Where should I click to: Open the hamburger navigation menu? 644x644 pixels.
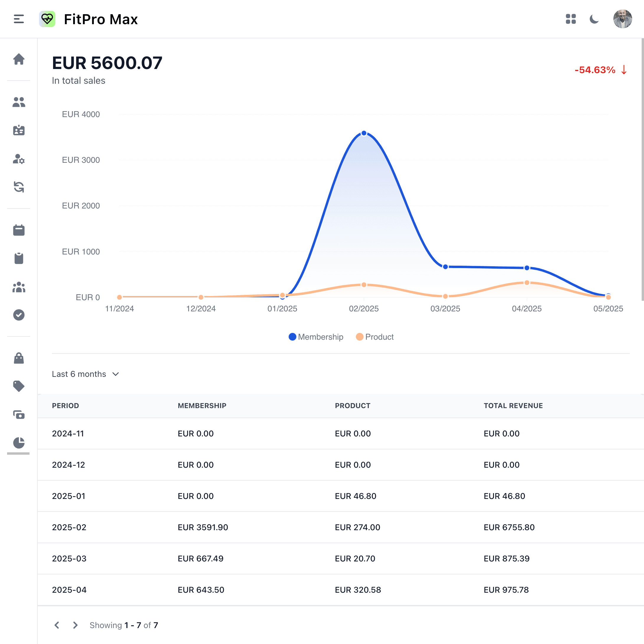pyautogui.click(x=19, y=19)
